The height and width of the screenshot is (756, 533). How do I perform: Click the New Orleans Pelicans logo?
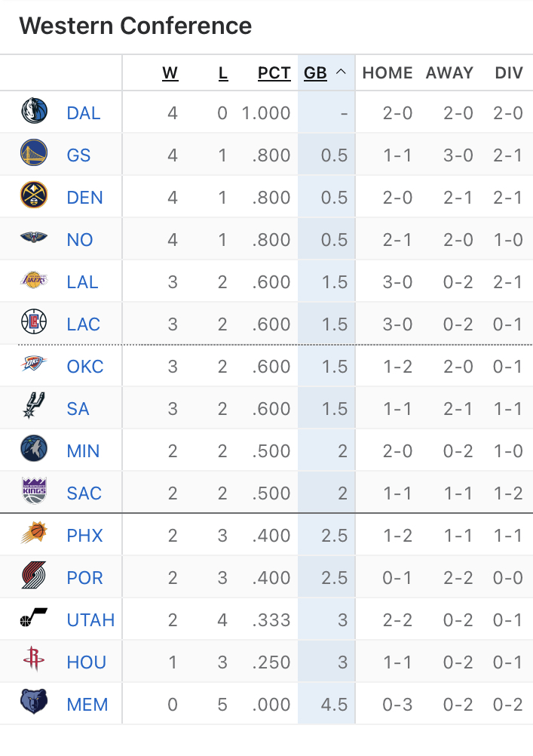coord(34,240)
